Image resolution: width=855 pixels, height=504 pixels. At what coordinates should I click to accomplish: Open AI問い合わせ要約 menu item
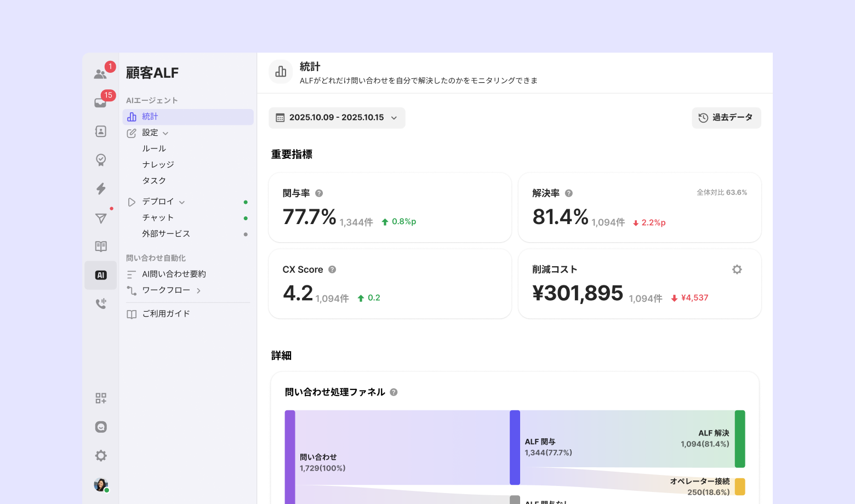pos(174,274)
